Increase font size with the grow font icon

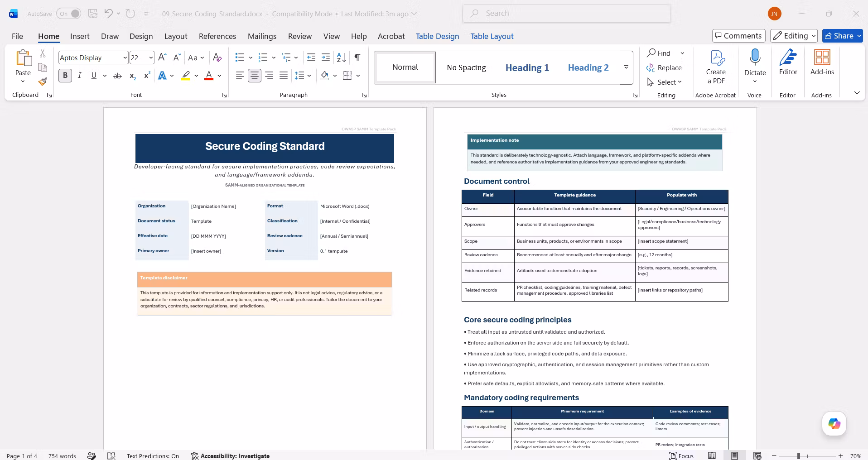pyautogui.click(x=163, y=57)
